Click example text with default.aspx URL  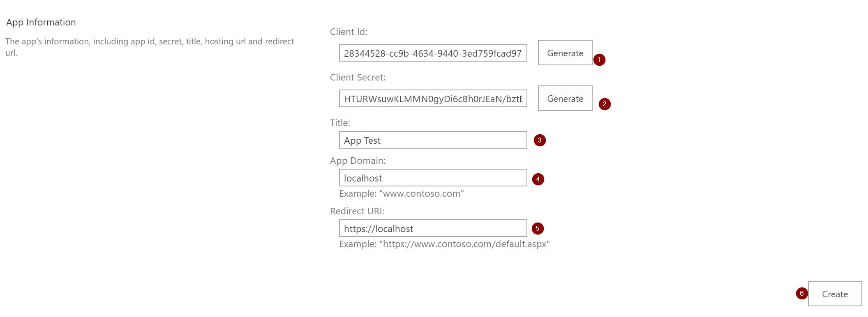point(444,244)
